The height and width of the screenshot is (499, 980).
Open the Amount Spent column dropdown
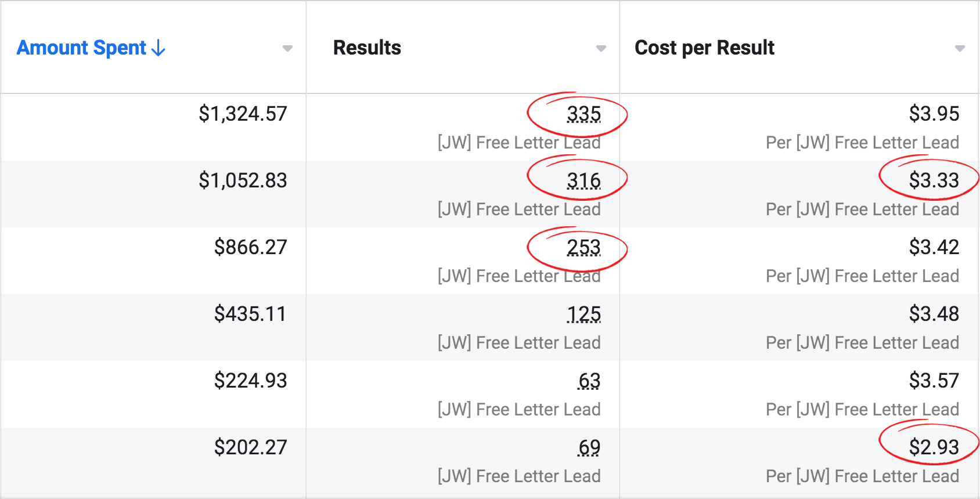point(287,49)
